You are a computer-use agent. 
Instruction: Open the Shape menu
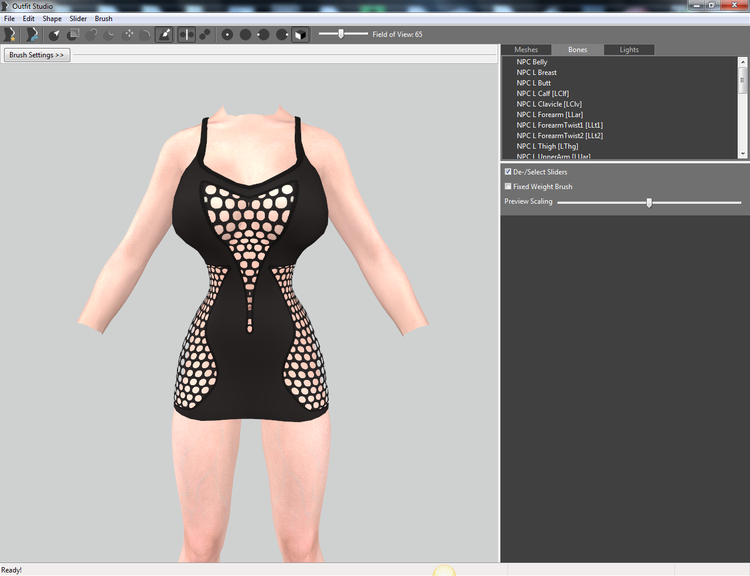tap(52, 19)
